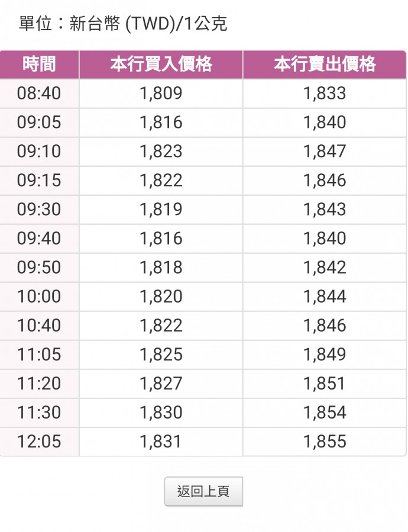Click the 1,819 buy price cell

click(x=161, y=209)
